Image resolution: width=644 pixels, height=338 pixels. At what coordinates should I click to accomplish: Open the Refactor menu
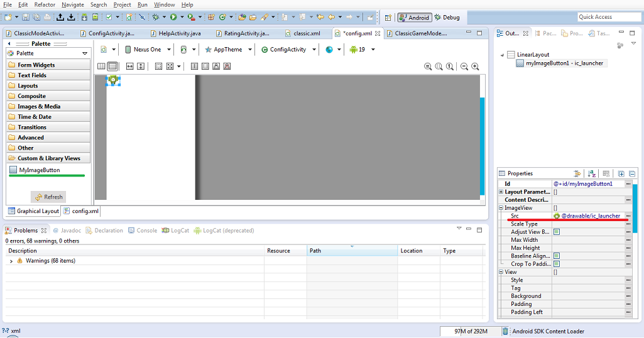point(45,5)
